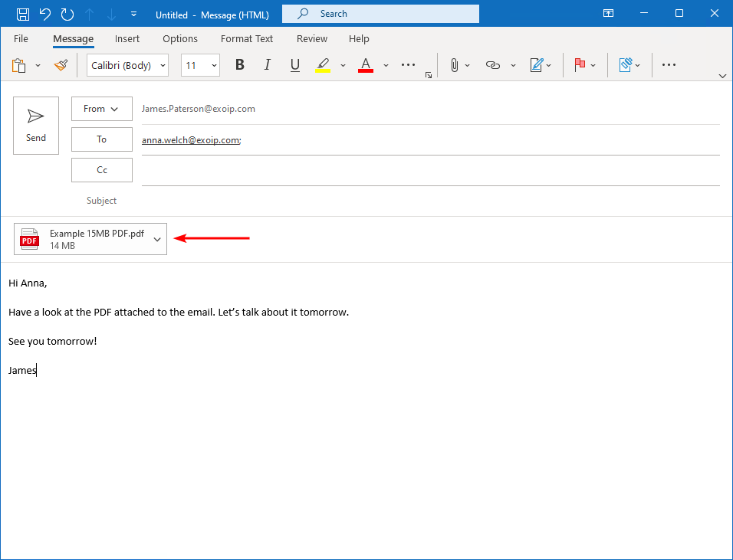Open the To address book button
The height and width of the screenshot is (560, 733).
(x=101, y=139)
